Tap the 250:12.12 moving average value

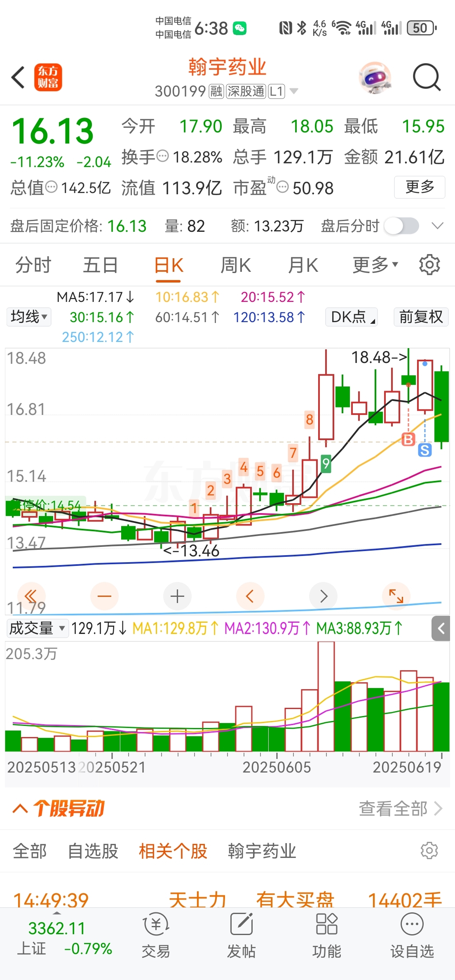point(98,337)
